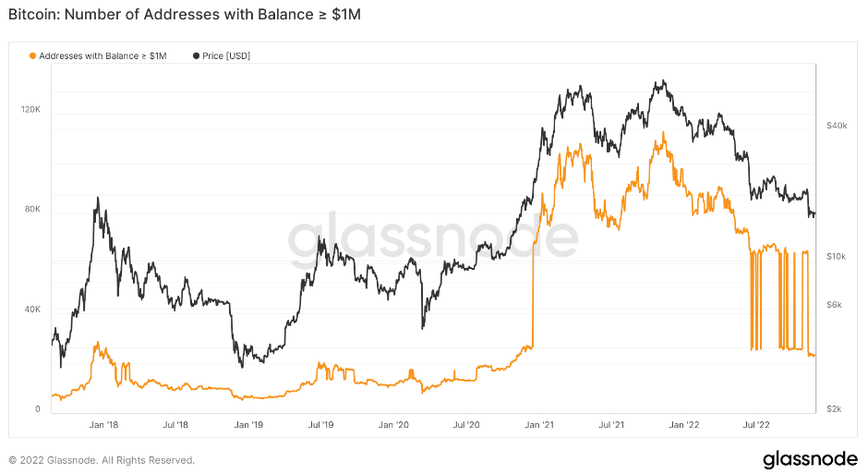Select the Jul '22 x-axis label
The width and height of the screenshot is (868, 474).
click(756, 425)
